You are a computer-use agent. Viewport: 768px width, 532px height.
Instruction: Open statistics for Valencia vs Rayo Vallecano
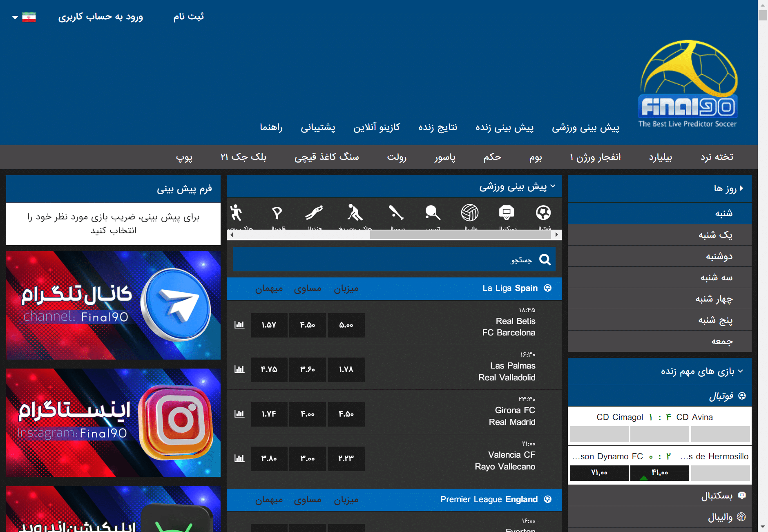(239, 458)
